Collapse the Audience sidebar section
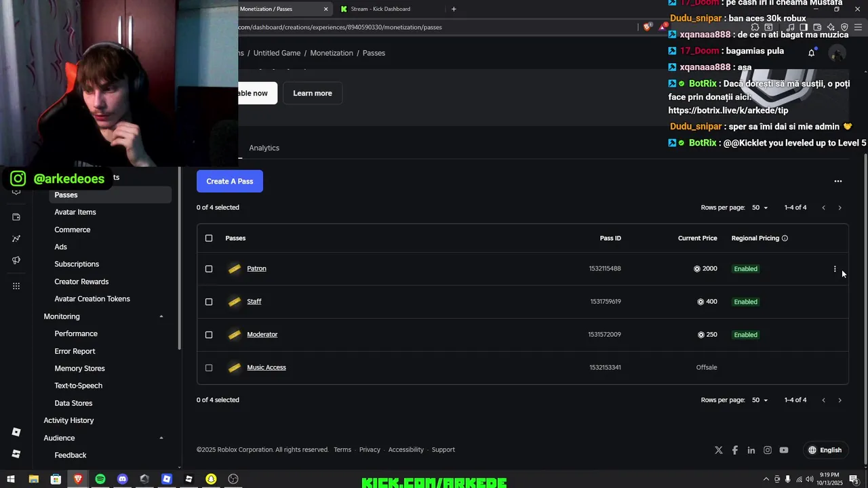 (x=161, y=438)
